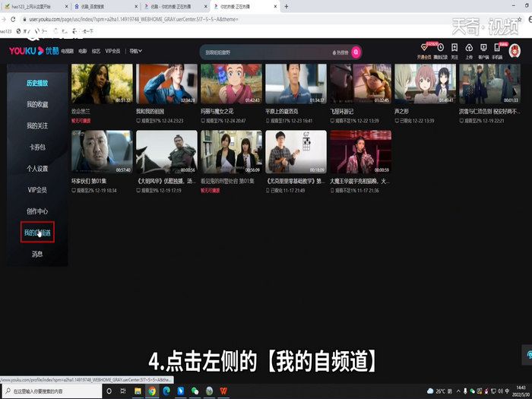Open the 大魔王华晨宇 video thumbnail

[361, 152]
